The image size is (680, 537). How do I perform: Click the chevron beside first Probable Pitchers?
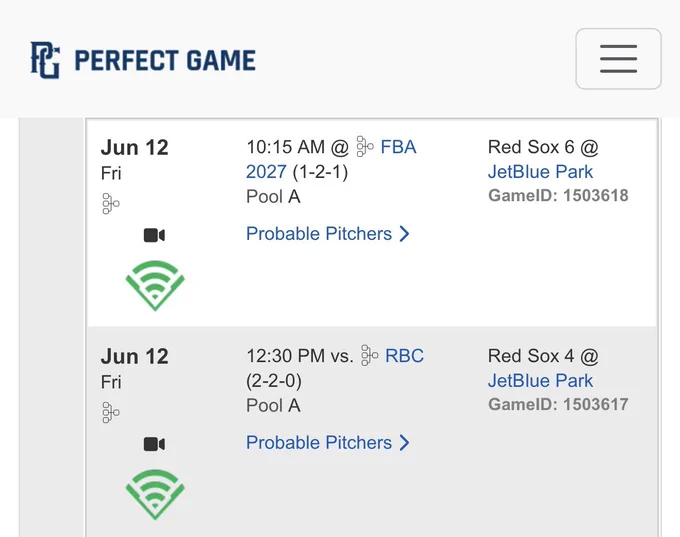pyautogui.click(x=404, y=234)
